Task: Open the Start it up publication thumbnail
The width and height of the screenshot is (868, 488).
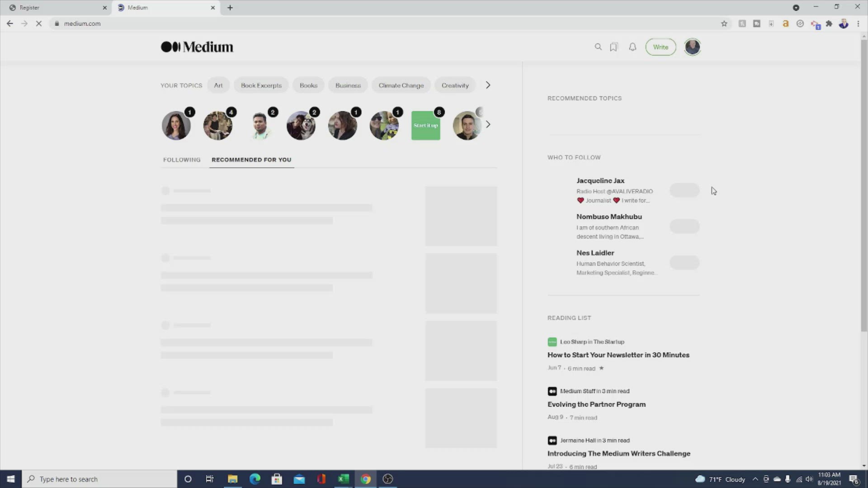Action: 426,126
